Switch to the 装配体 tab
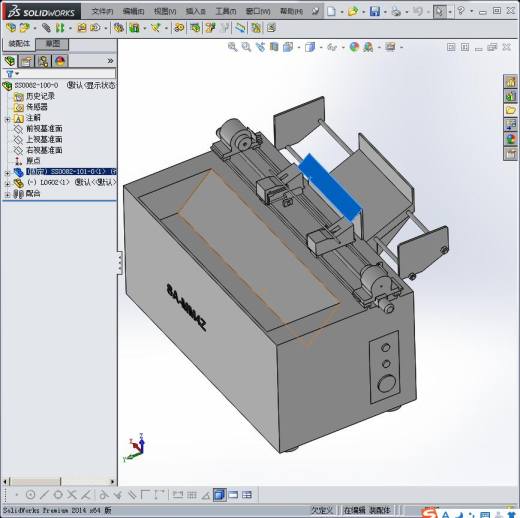The width and height of the screenshot is (520, 518). point(19,44)
